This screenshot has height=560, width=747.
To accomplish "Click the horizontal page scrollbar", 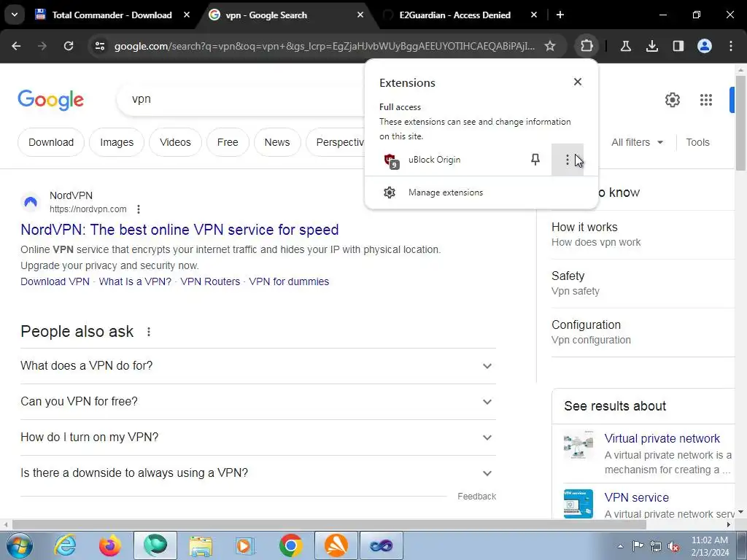I will point(329,525).
